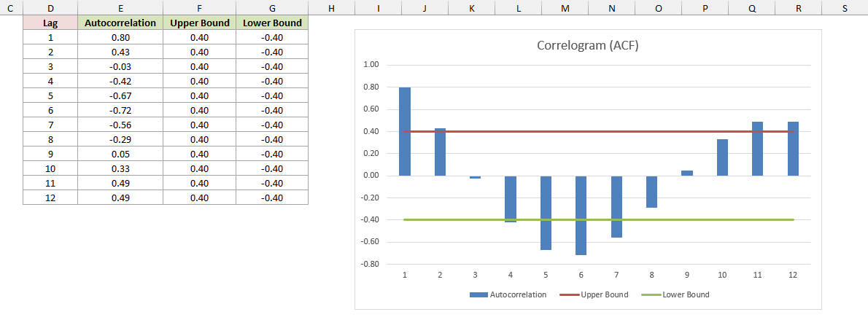Select the Lower Bound cell in lag 12 row
Screen dimensions: 868x336
272,198
